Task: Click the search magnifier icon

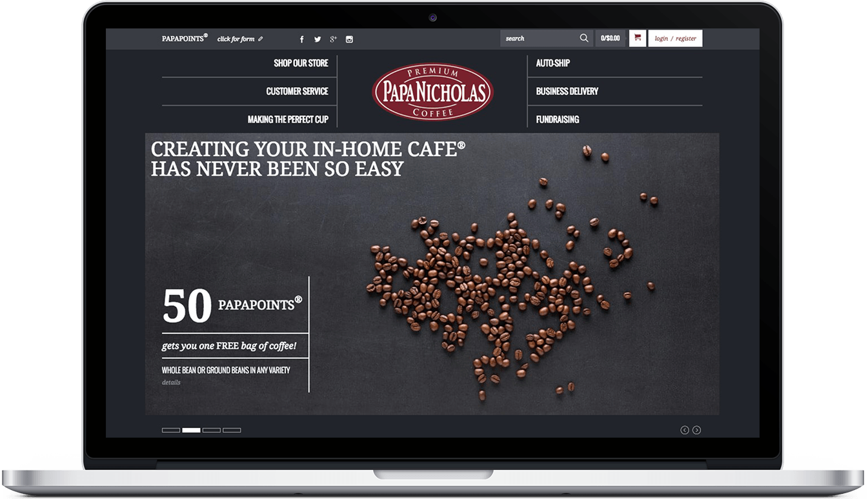Action: pyautogui.click(x=584, y=38)
